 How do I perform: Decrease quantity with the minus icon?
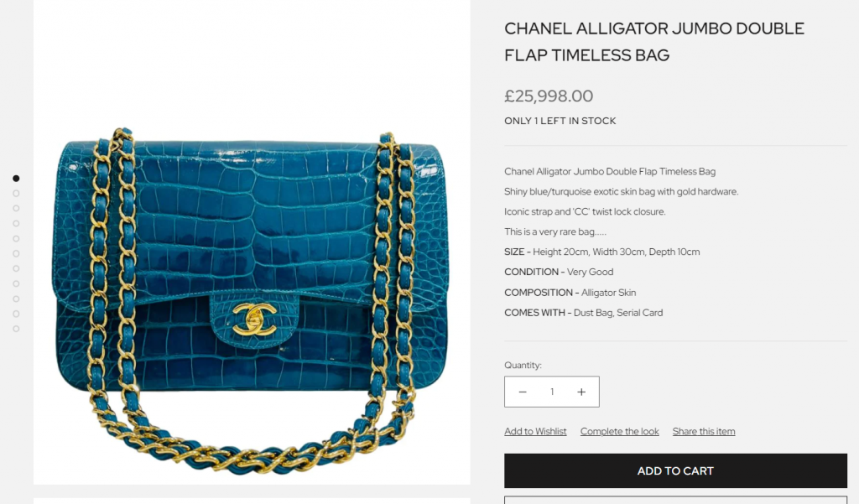tap(523, 392)
